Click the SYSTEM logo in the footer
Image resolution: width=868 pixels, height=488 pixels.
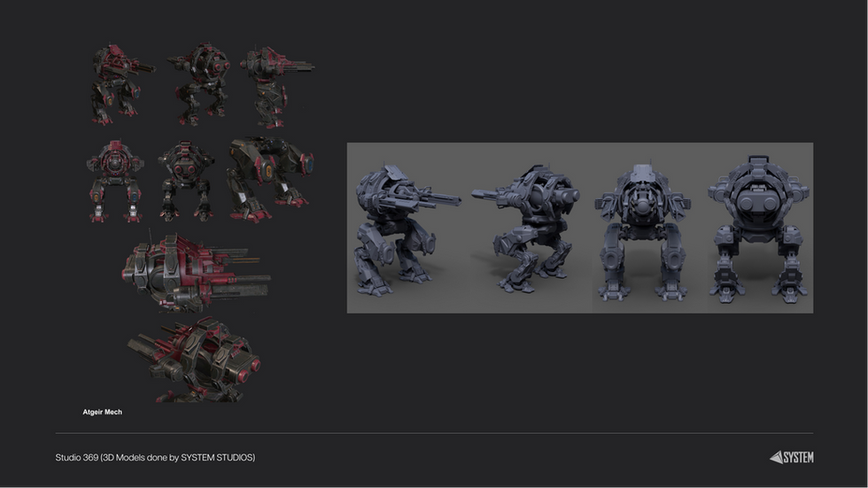point(792,458)
